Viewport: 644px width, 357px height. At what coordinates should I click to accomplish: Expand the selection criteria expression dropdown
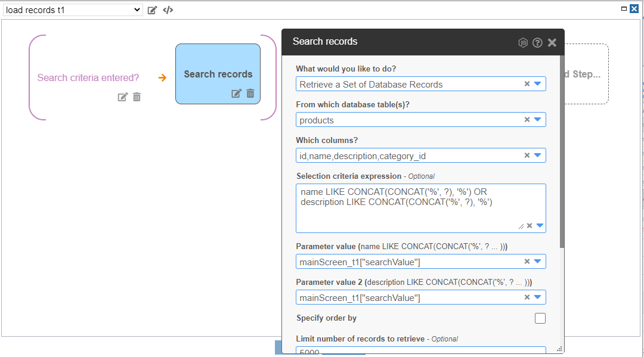(x=540, y=226)
